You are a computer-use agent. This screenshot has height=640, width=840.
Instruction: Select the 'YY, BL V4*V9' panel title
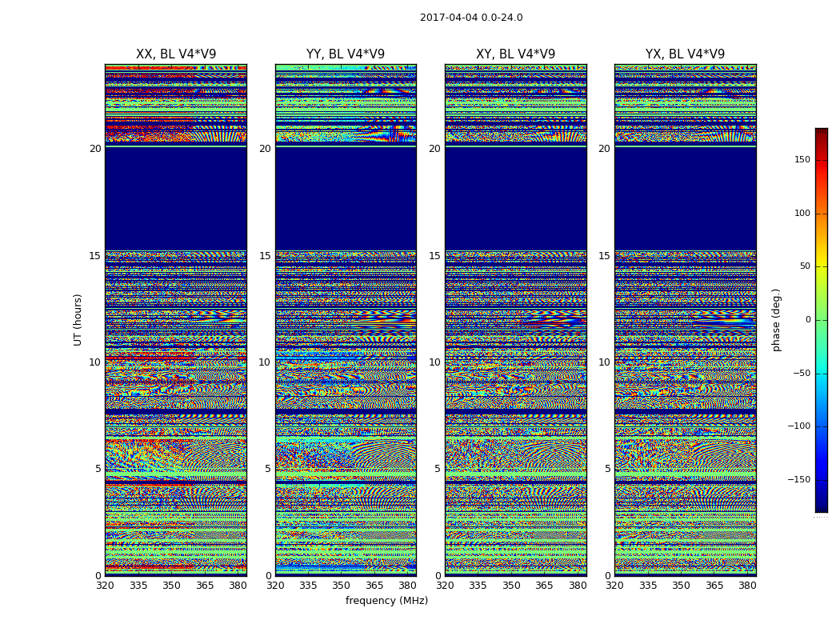click(x=346, y=54)
